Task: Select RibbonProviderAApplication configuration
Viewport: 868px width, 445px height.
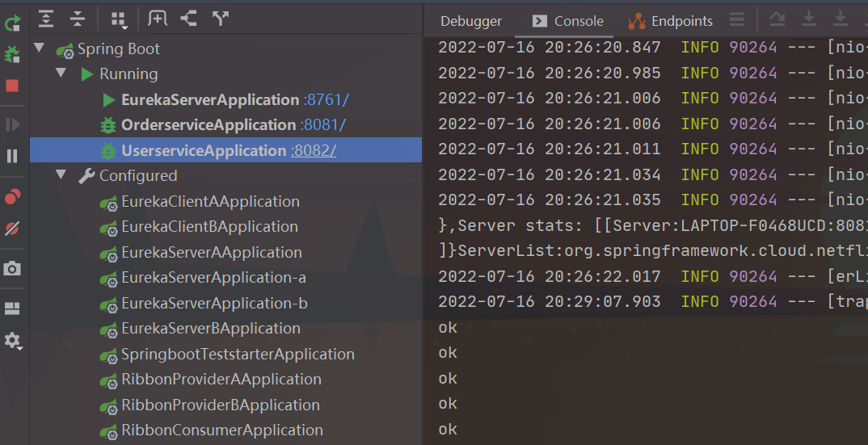Action: (221, 380)
